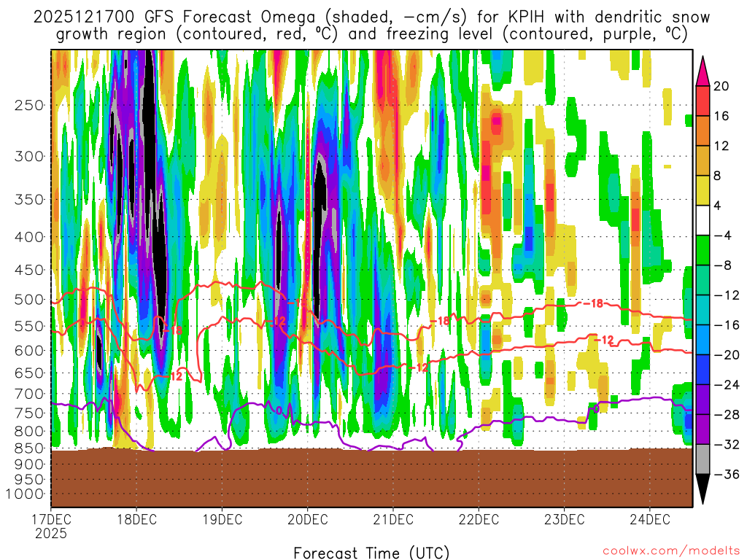The width and height of the screenshot is (747, 560).
Task: Click the 500 pressure level label
Action: pos(29,300)
